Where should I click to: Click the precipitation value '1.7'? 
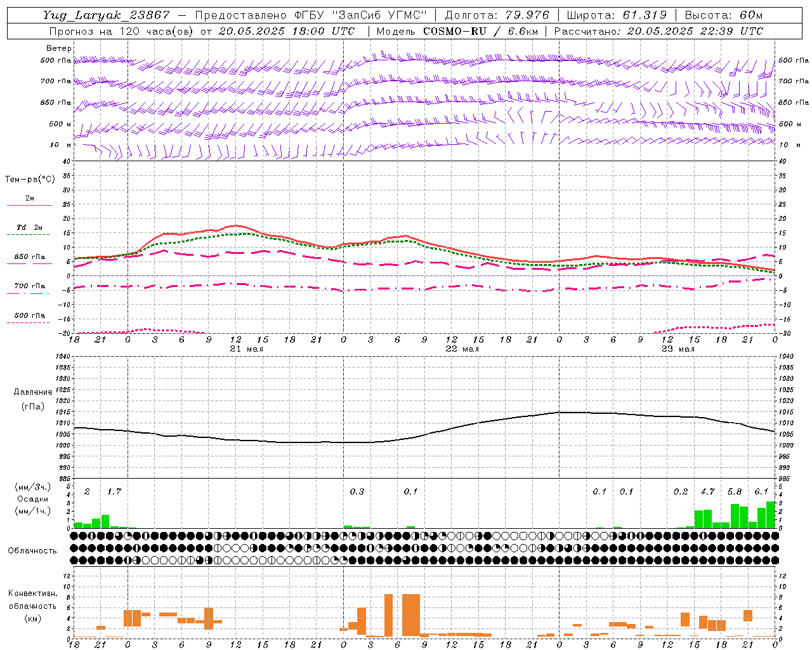(x=114, y=491)
